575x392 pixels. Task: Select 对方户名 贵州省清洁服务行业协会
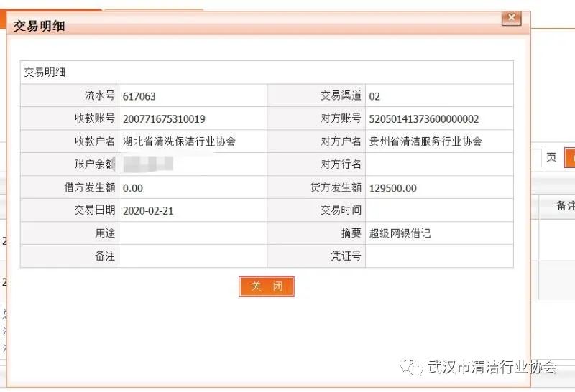pos(425,141)
